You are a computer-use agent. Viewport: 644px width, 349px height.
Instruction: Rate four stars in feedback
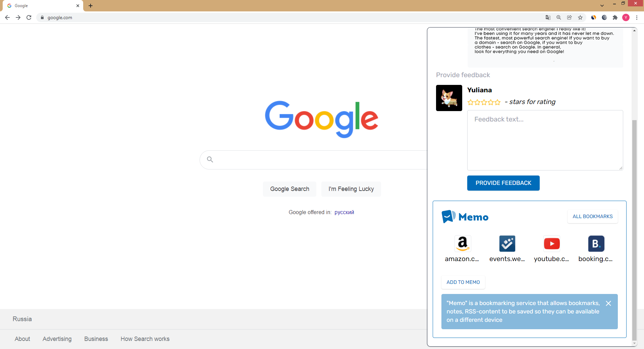491,102
